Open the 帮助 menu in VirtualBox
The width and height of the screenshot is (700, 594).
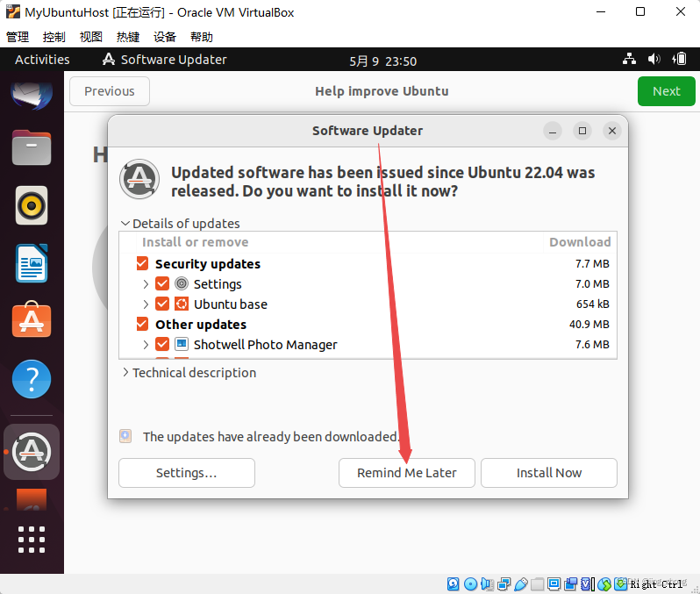click(x=202, y=37)
